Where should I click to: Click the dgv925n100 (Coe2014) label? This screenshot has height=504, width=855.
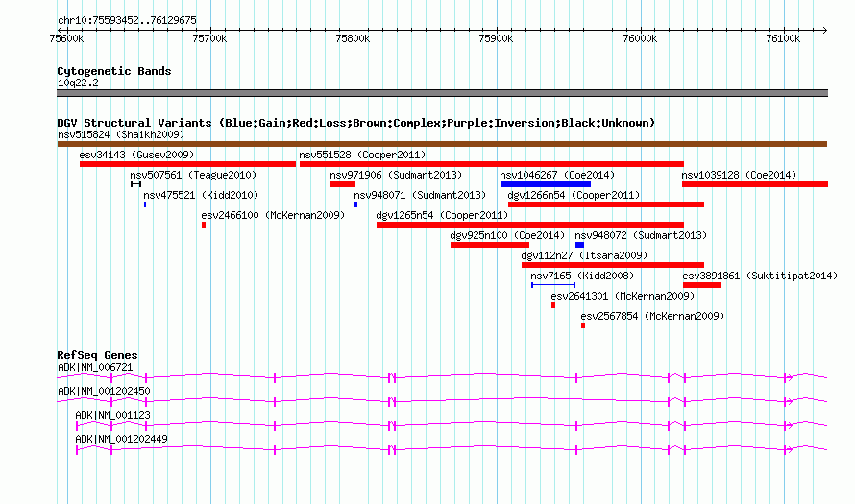click(x=507, y=235)
